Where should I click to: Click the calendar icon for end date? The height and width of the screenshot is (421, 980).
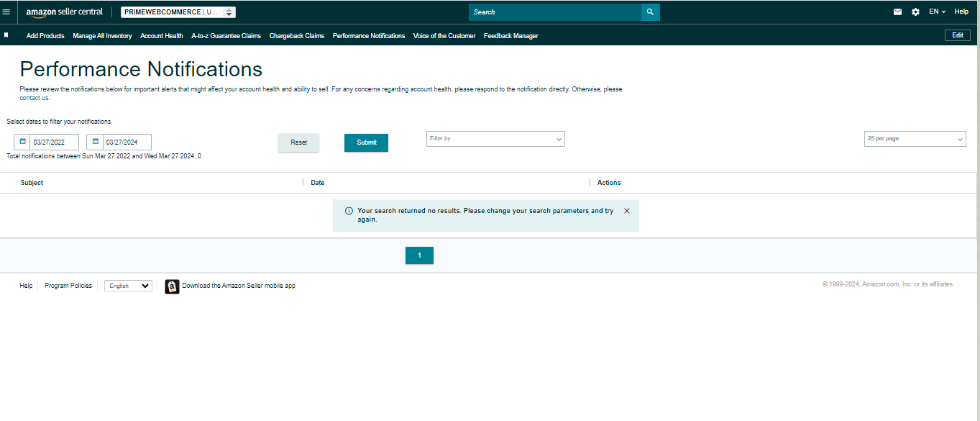tap(96, 142)
